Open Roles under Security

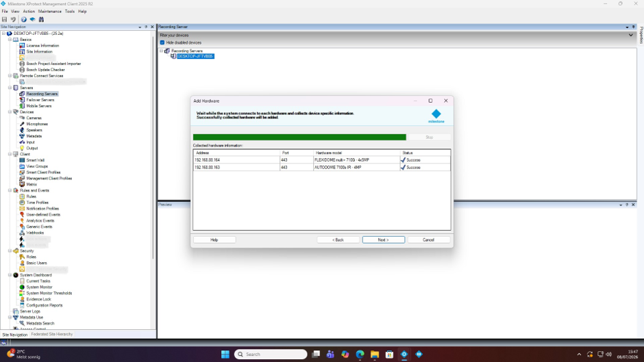(x=32, y=257)
